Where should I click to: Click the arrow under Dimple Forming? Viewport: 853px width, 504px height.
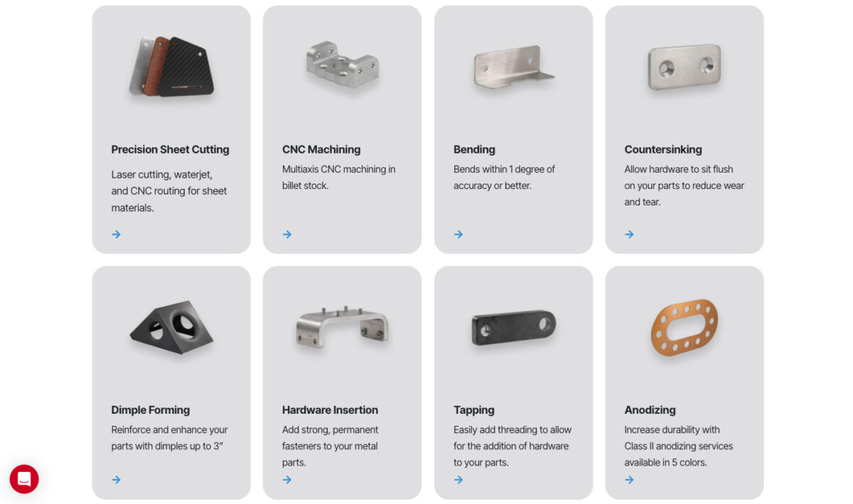point(116,480)
